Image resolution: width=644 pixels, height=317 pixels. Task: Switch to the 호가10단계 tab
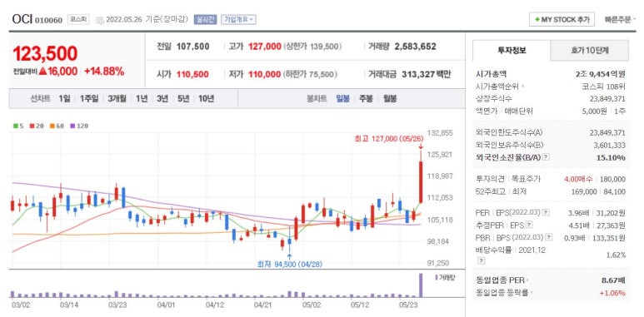tap(589, 51)
